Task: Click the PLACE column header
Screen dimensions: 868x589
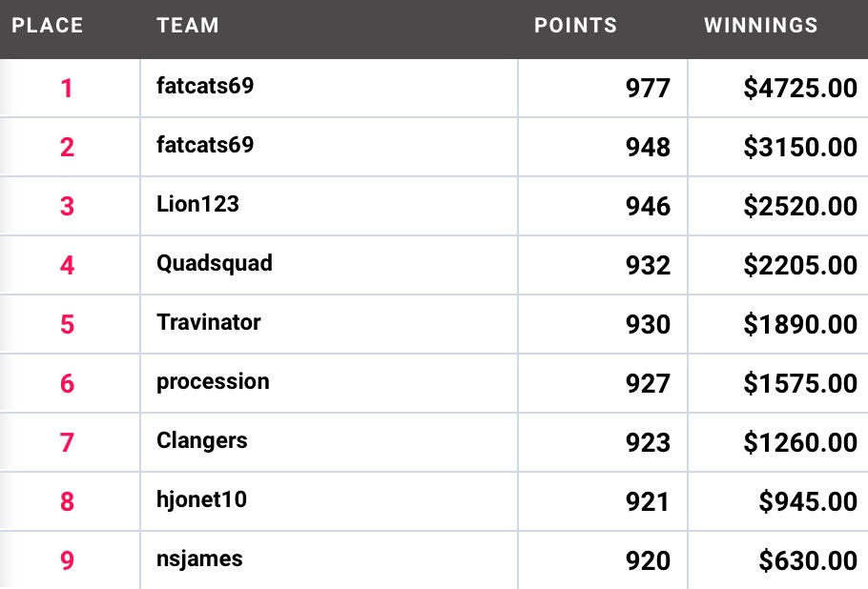Action: point(48,26)
